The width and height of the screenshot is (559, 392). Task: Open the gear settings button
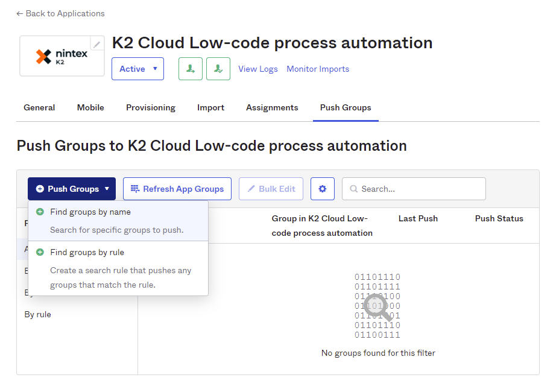pyautogui.click(x=322, y=189)
